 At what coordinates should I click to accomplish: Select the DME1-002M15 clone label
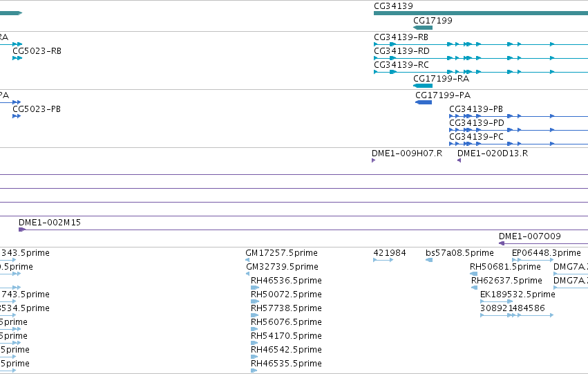(50, 223)
